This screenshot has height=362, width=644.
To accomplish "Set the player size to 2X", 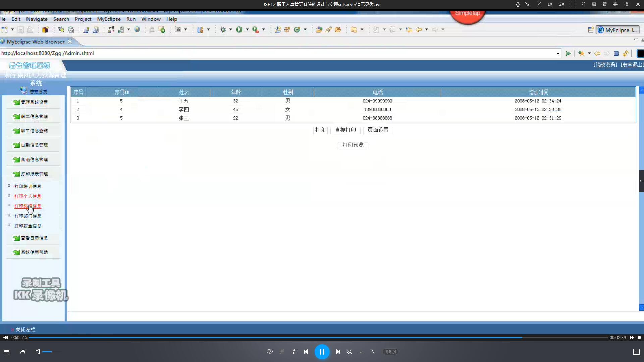I will coord(561,4).
